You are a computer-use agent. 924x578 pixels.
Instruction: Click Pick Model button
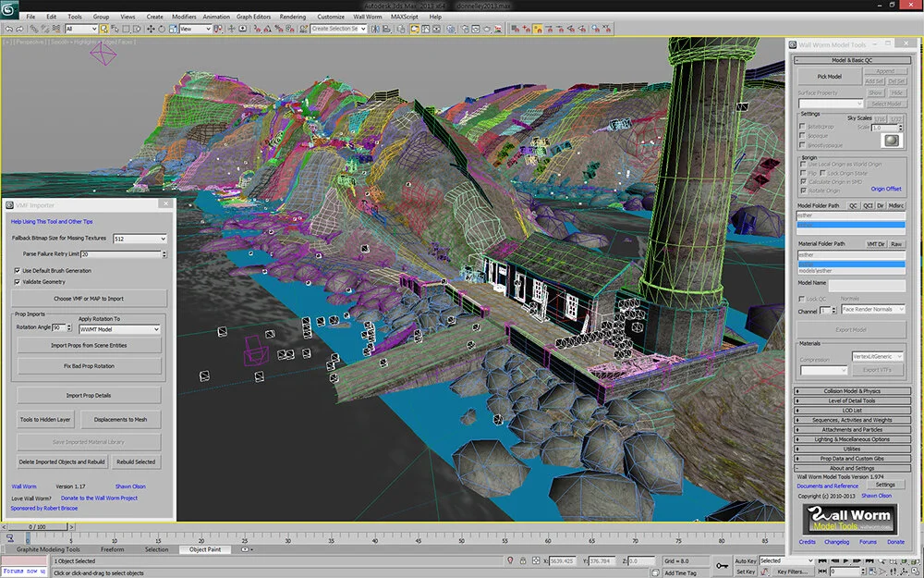click(829, 77)
